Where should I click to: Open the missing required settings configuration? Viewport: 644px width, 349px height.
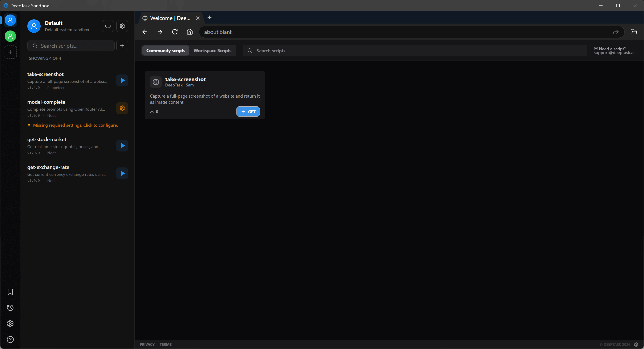coord(76,125)
